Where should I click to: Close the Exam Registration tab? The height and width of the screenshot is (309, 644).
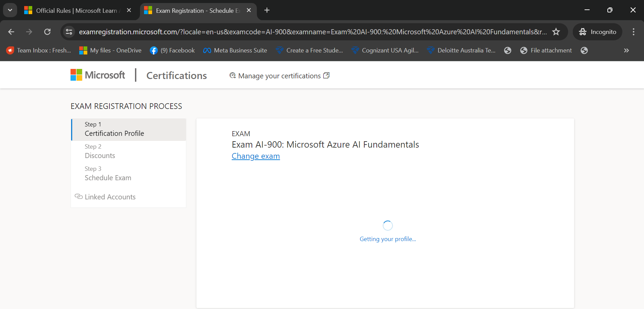tap(249, 10)
